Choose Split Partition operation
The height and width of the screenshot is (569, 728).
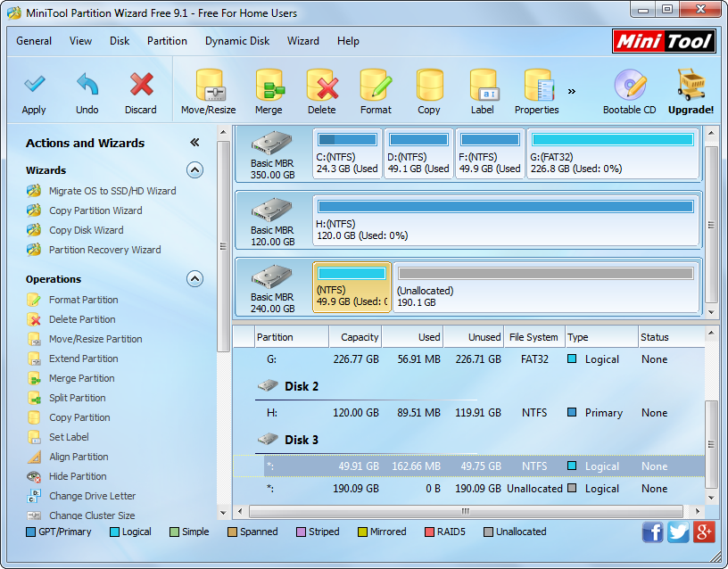click(x=77, y=398)
